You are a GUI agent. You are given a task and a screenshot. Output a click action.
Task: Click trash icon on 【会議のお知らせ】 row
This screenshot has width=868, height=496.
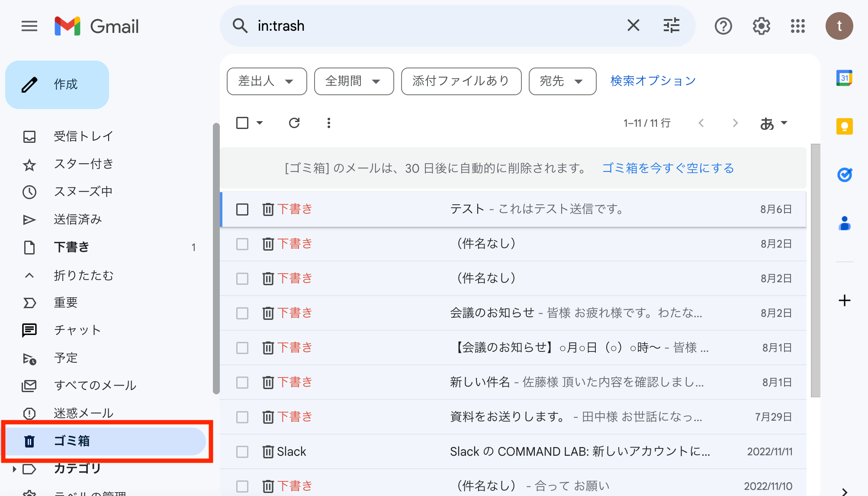click(268, 348)
